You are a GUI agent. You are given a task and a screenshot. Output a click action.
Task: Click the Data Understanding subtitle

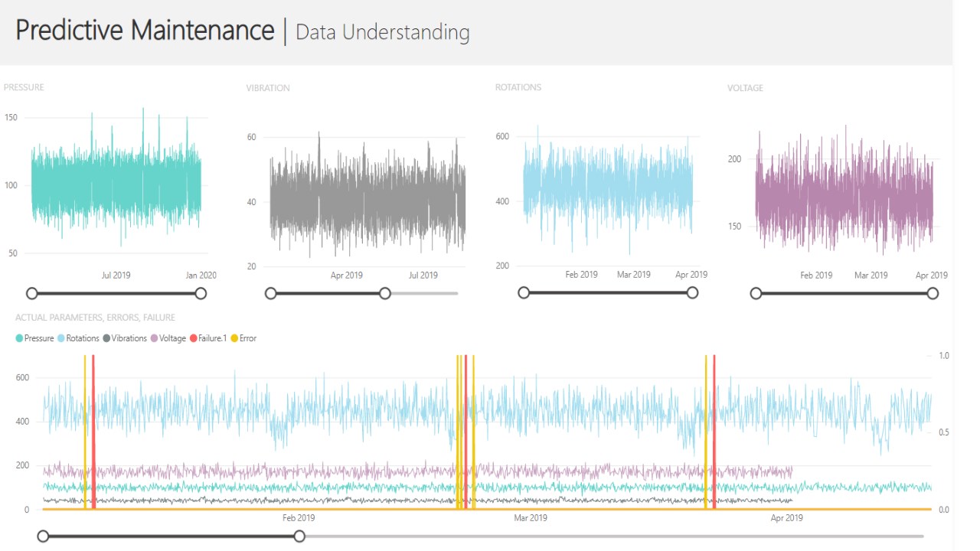pos(383,32)
